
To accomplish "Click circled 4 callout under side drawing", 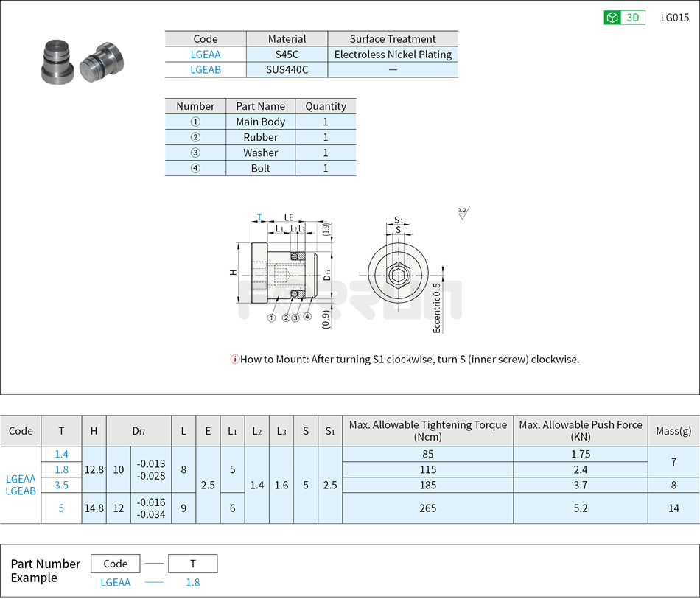I will pyautogui.click(x=307, y=317).
